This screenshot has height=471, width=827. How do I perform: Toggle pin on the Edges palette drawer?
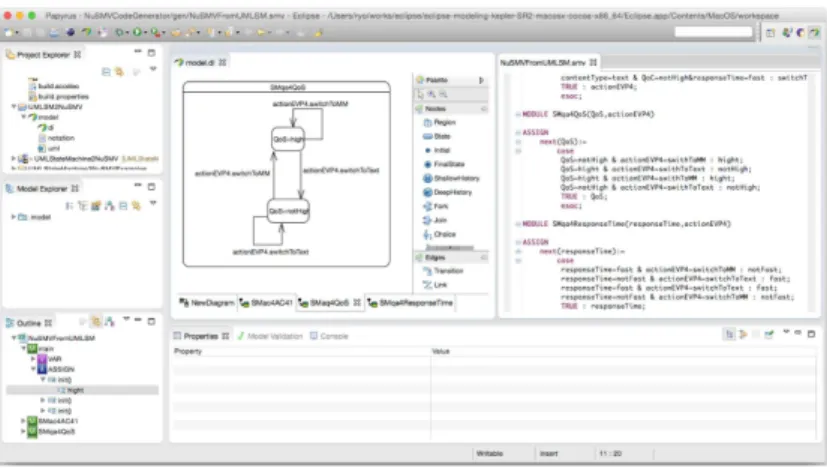[x=483, y=257]
